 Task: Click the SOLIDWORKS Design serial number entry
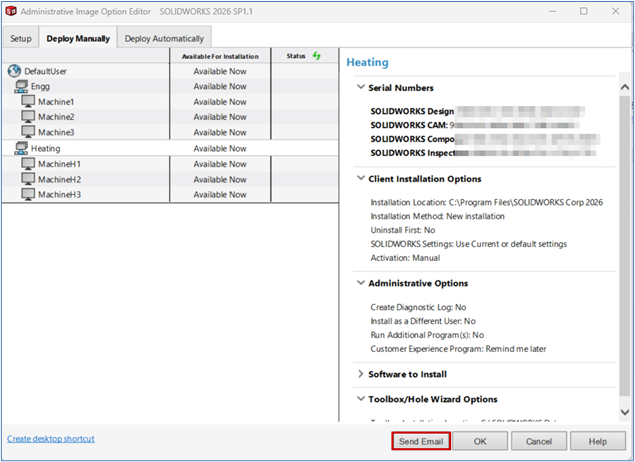(477, 111)
